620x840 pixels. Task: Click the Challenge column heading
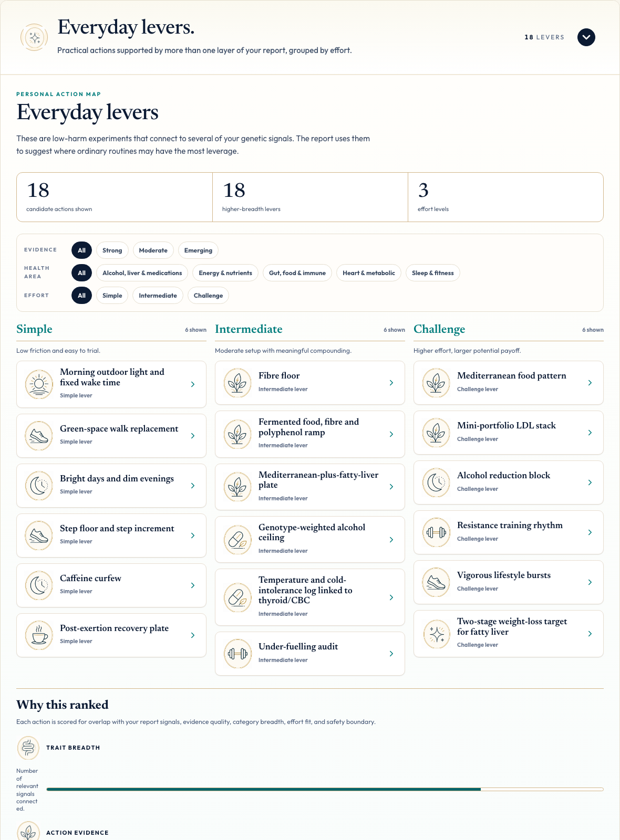coord(439,329)
